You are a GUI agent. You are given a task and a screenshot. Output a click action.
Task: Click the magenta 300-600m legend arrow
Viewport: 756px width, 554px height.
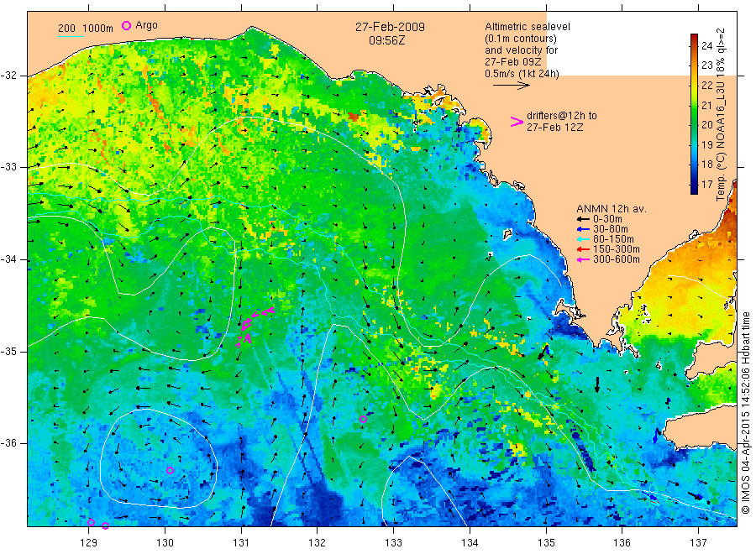click(584, 259)
